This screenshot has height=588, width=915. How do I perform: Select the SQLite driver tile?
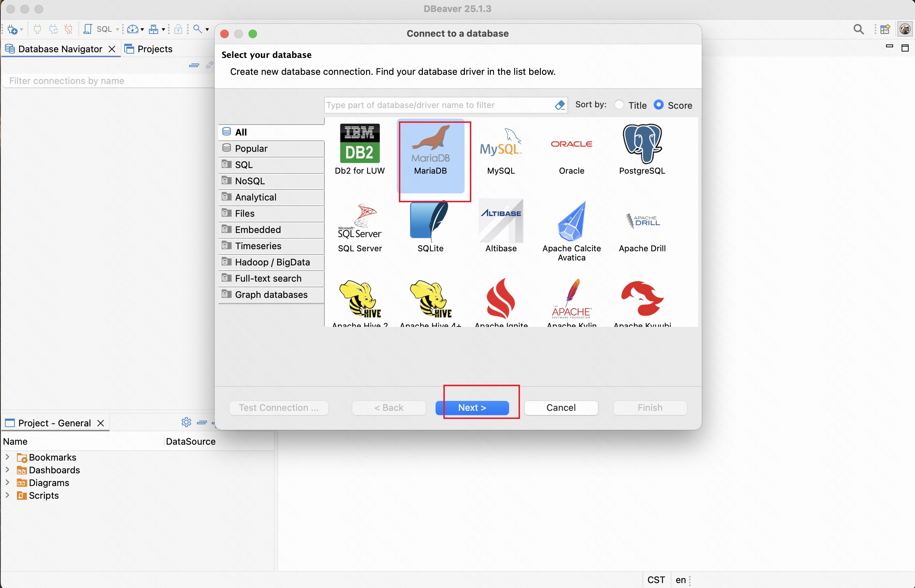[430, 227]
